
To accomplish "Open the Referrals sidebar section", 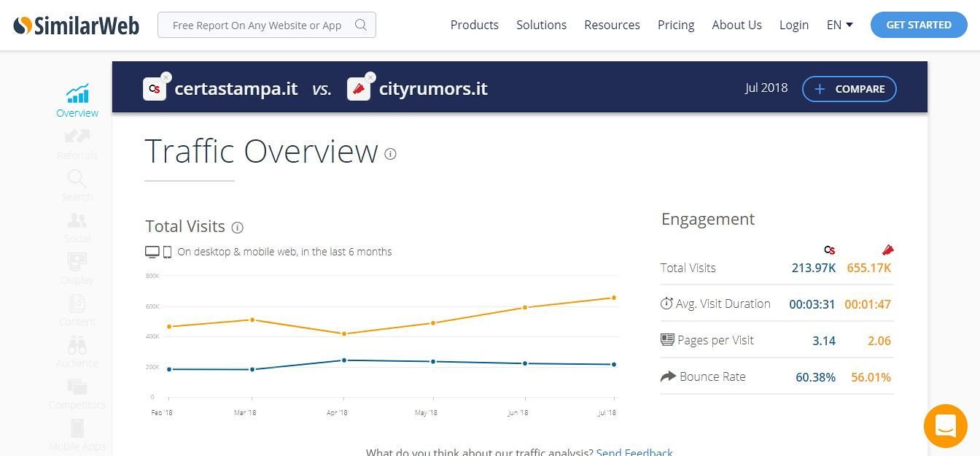I will click(x=77, y=143).
